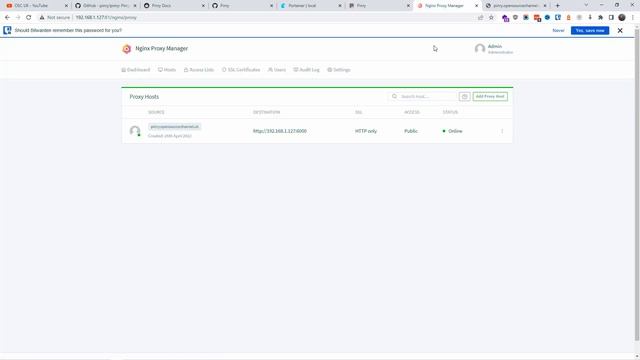Open the Chrome three-dot menu

(633, 18)
